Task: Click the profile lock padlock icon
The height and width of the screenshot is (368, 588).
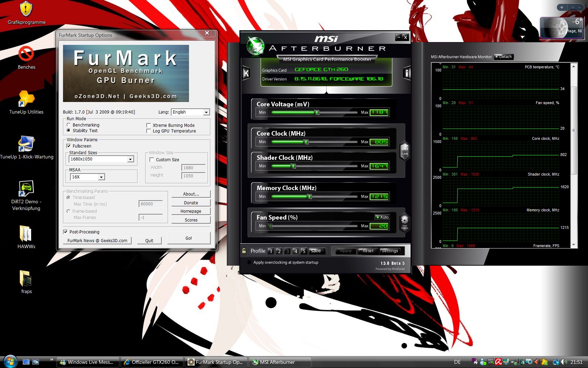Action: [x=244, y=251]
